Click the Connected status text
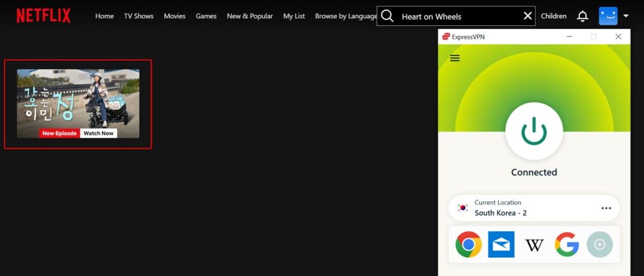The image size is (644, 276). 534,172
